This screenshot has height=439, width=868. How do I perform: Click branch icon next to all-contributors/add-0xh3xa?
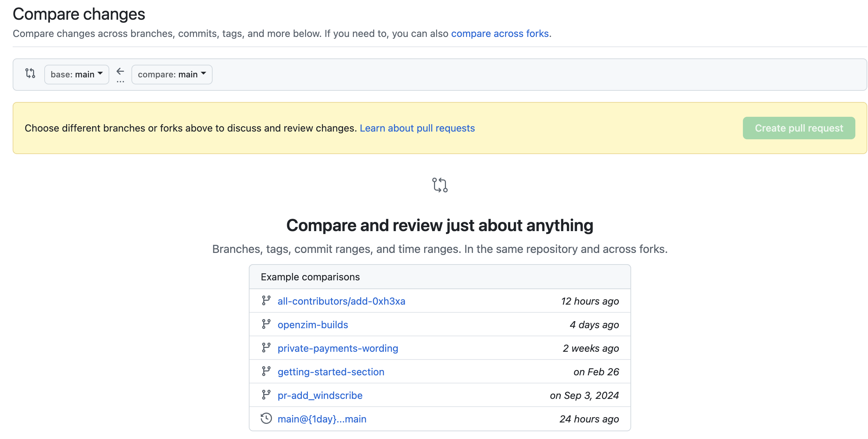click(266, 300)
